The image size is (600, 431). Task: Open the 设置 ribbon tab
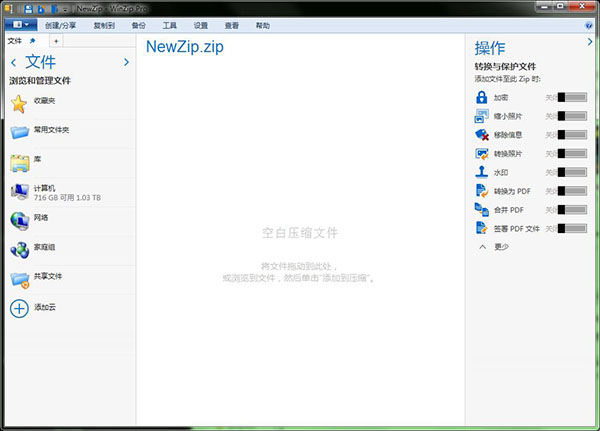(201, 25)
